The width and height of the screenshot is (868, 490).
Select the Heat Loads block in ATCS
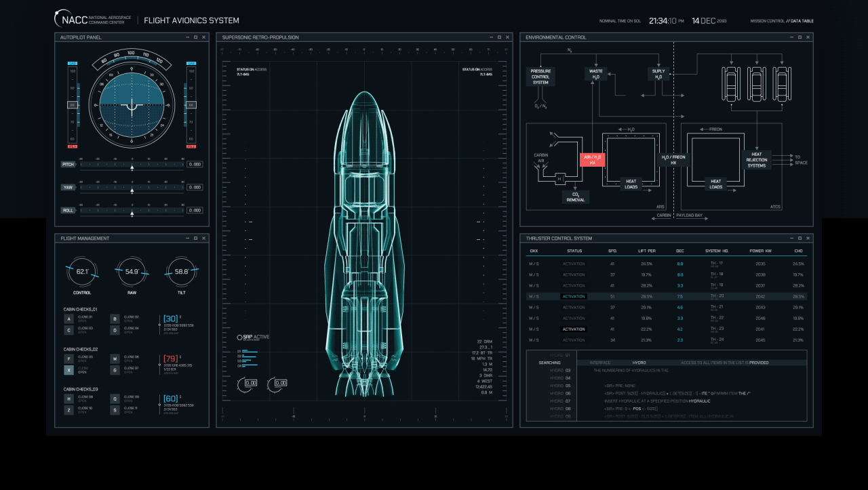[x=715, y=184]
